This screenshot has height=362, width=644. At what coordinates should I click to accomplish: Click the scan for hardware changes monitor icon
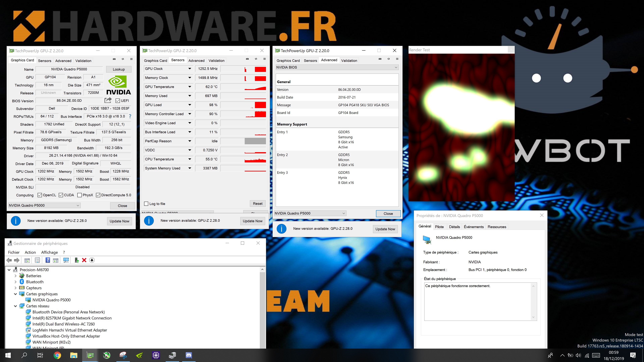pos(66,260)
